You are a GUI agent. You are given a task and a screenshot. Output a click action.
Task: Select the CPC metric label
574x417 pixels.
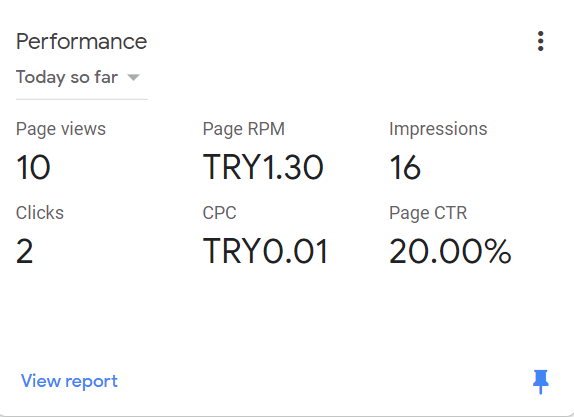220,213
